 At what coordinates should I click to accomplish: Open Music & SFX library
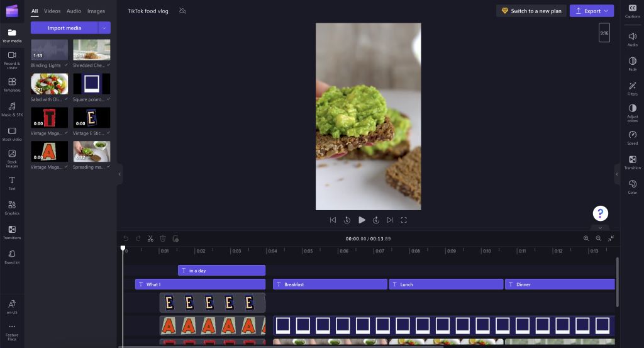(x=12, y=109)
